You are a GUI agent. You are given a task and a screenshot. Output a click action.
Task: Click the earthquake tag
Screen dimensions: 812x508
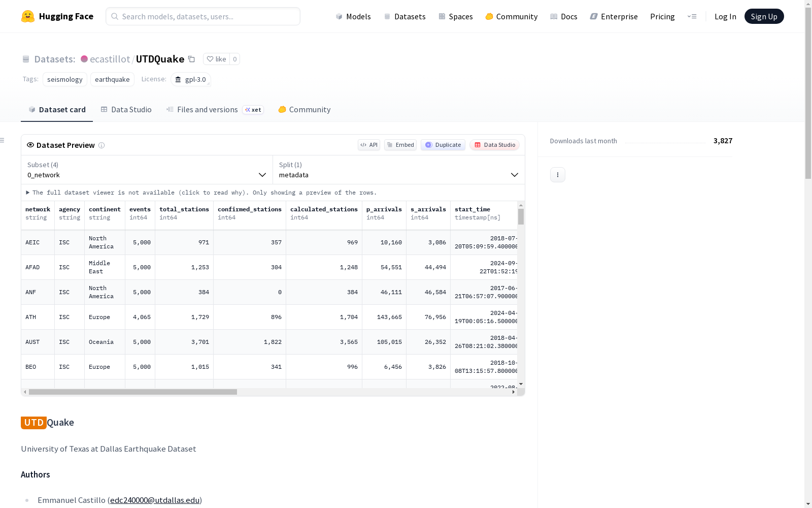112,79
